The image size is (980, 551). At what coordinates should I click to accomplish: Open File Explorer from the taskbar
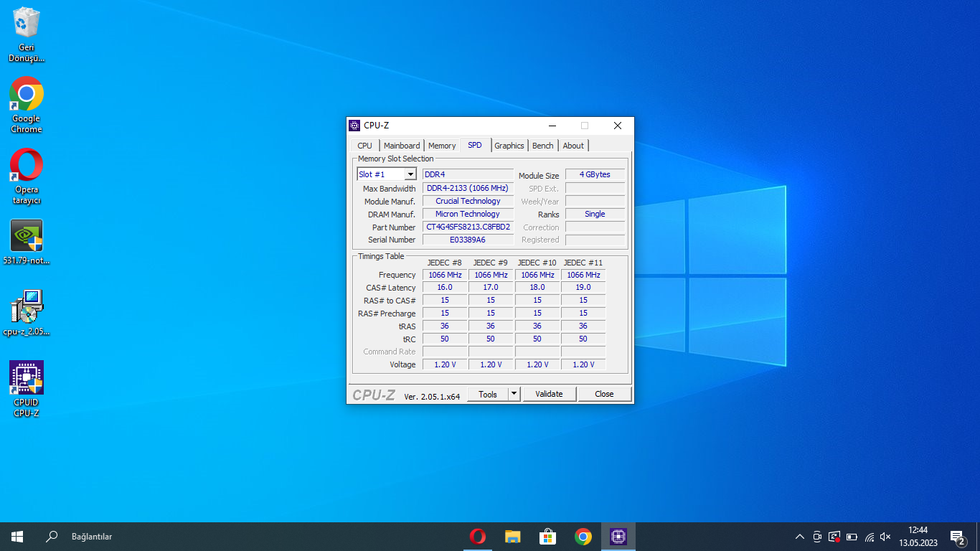(512, 537)
